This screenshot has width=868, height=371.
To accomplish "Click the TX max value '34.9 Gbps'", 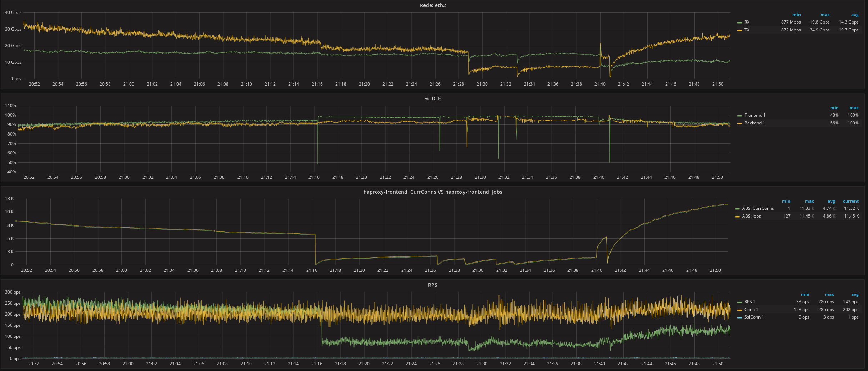I will tap(819, 30).
